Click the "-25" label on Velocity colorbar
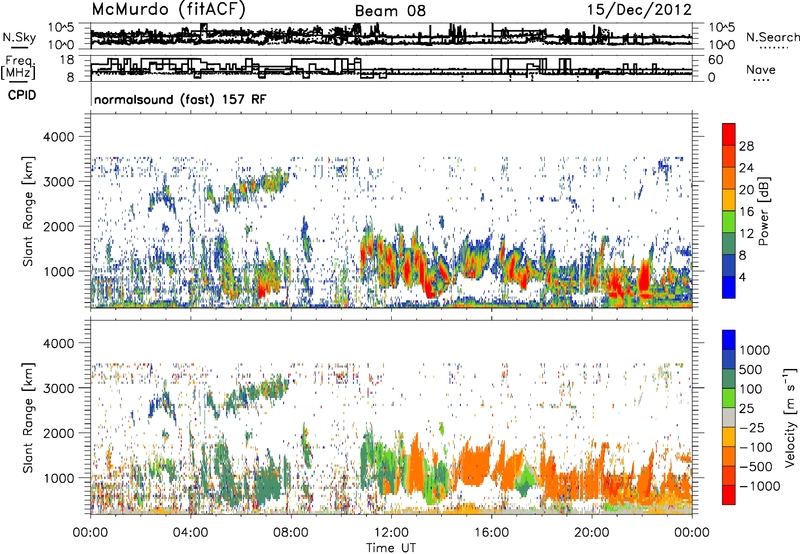 coord(751,428)
